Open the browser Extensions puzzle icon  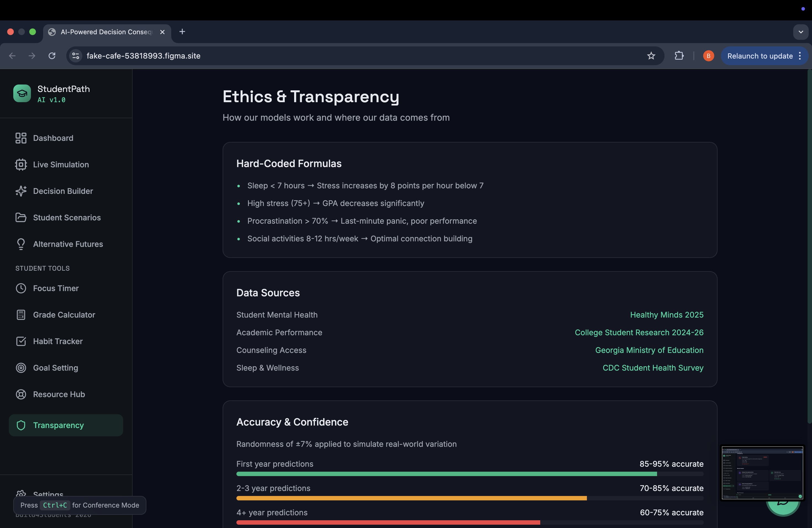(679, 56)
